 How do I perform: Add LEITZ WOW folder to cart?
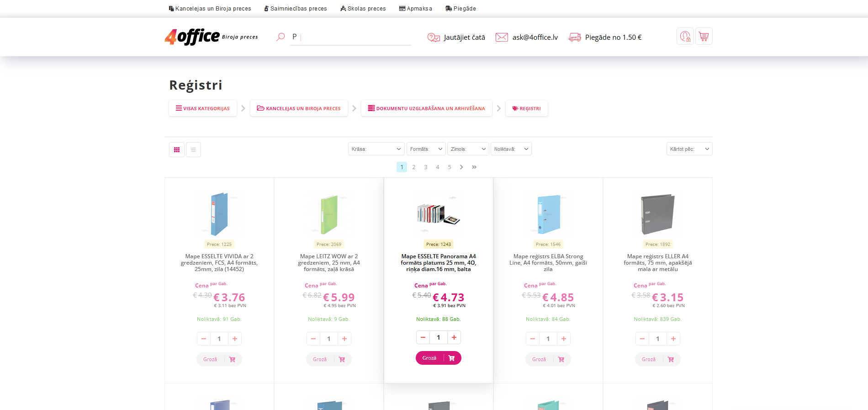click(329, 359)
